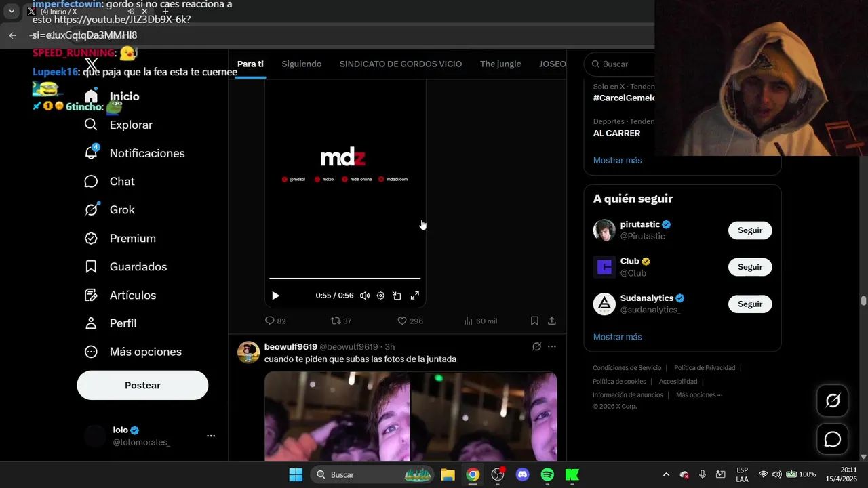Open video settings gear
This screenshot has width=868, height=488.
coord(380,296)
